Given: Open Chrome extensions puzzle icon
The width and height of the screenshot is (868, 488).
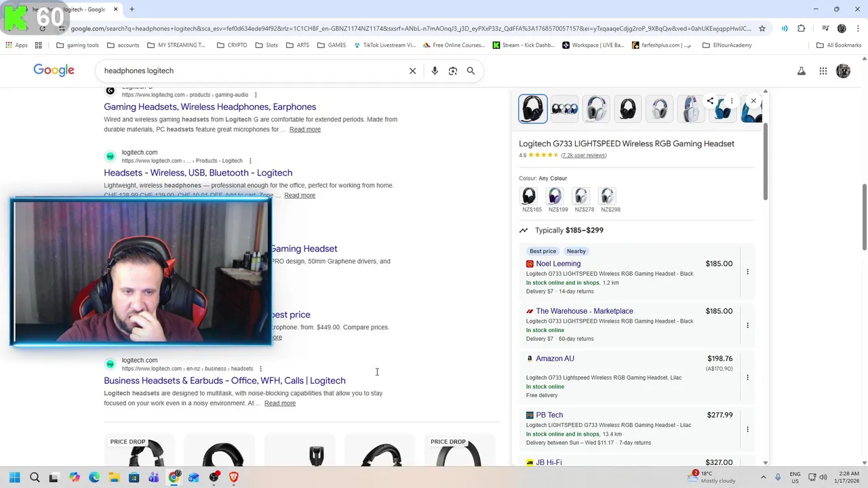Looking at the screenshot, I should coord(802,28).
